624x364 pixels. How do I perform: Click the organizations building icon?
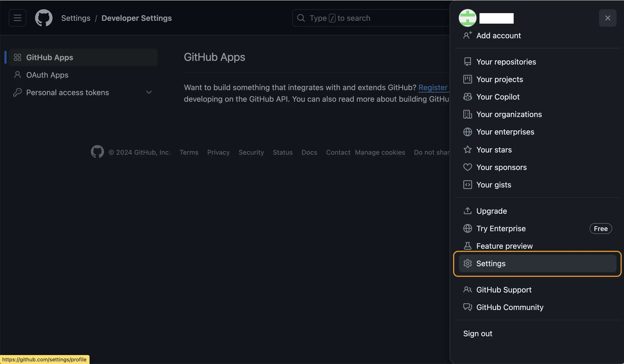tap(467, 114)
